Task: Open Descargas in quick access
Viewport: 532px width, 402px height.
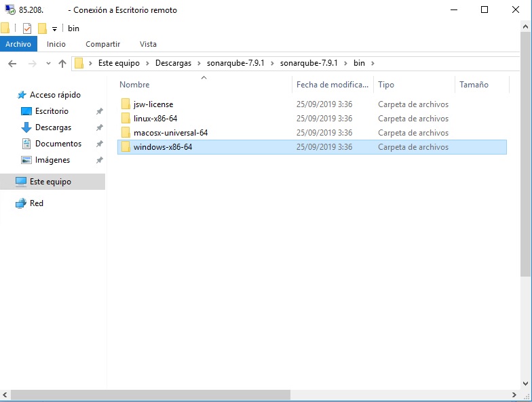Action: 53,127
